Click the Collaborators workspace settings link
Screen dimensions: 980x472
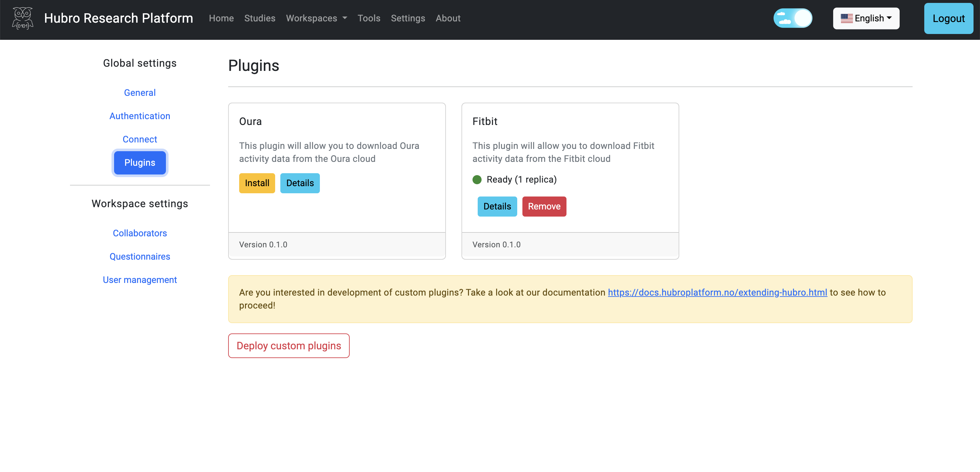click(x=140, y=233)
